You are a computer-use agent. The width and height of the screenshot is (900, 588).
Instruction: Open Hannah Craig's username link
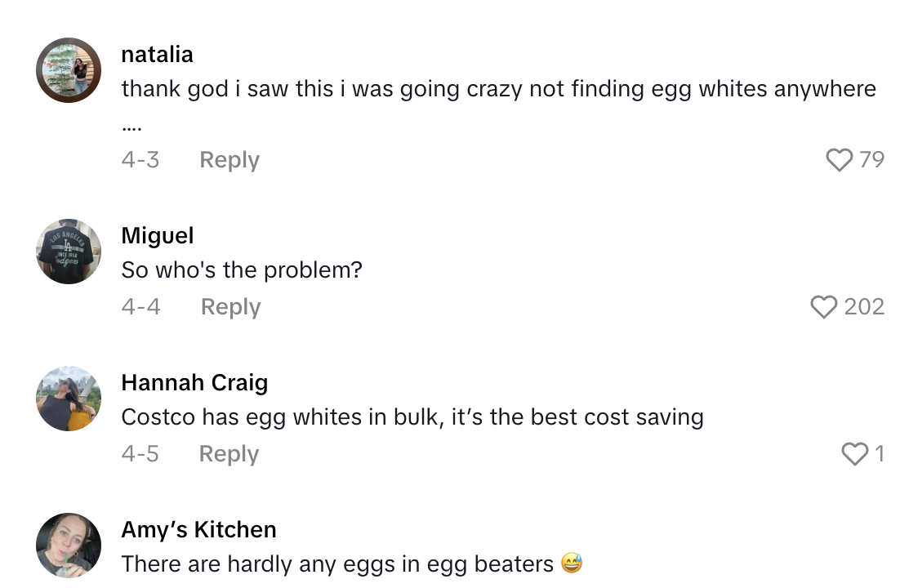pos(194,382)
